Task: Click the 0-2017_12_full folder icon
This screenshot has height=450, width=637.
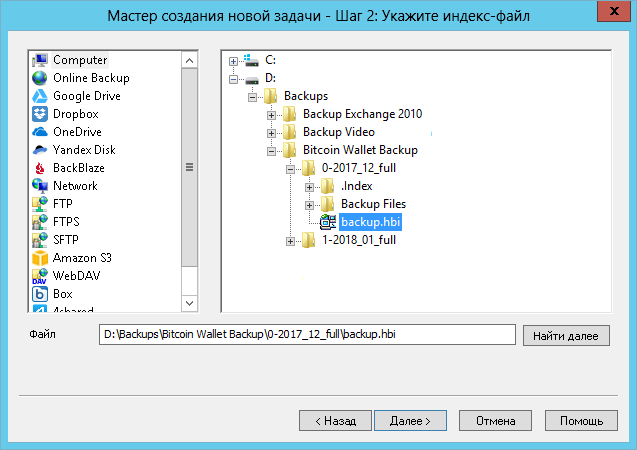Action: (x=308, y=168)
